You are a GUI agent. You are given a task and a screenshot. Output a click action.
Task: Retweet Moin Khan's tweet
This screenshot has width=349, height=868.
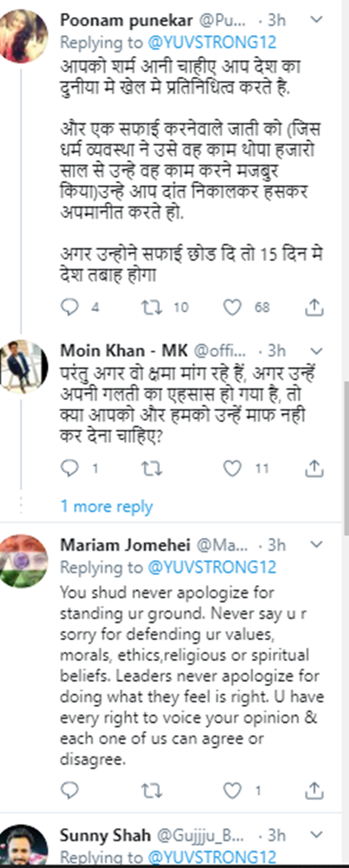152,468
